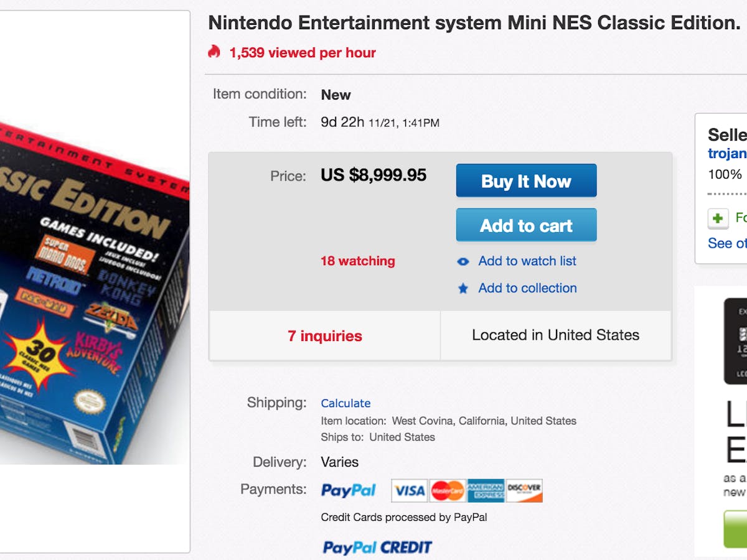Click the MasterCard payment icon
Screen dimensions: 747x560
tap(447, 491)
